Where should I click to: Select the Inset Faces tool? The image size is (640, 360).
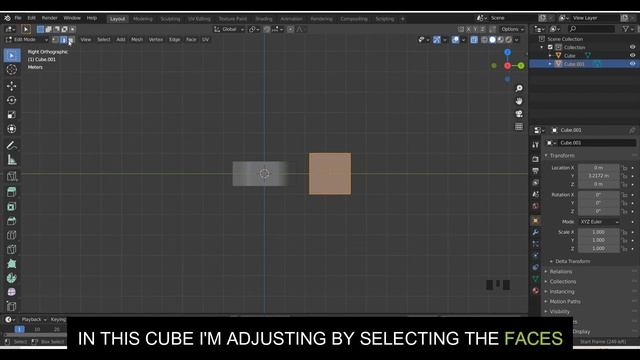tap(12, 207)
